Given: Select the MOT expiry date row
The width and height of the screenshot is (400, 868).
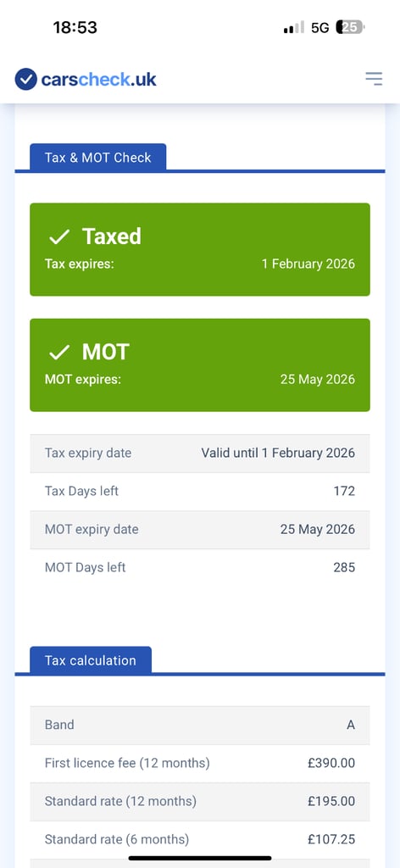Looking at the screenshot, I should [200, 530].
